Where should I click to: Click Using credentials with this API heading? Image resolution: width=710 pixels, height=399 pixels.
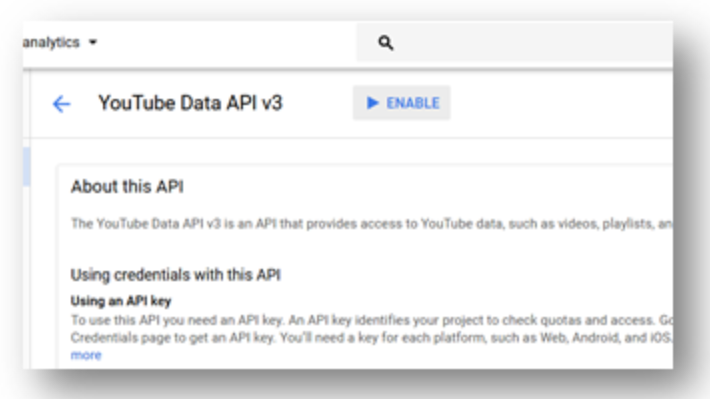[x=176, y=275]
